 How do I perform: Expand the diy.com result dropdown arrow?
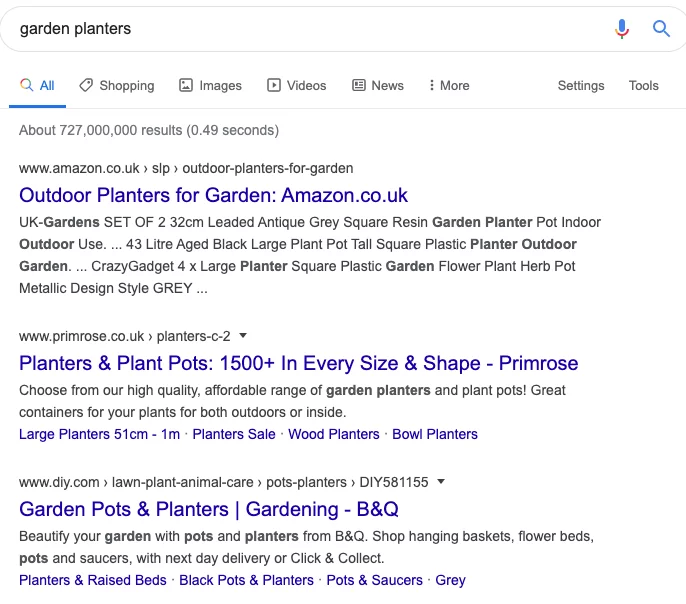tap(441, 482)
